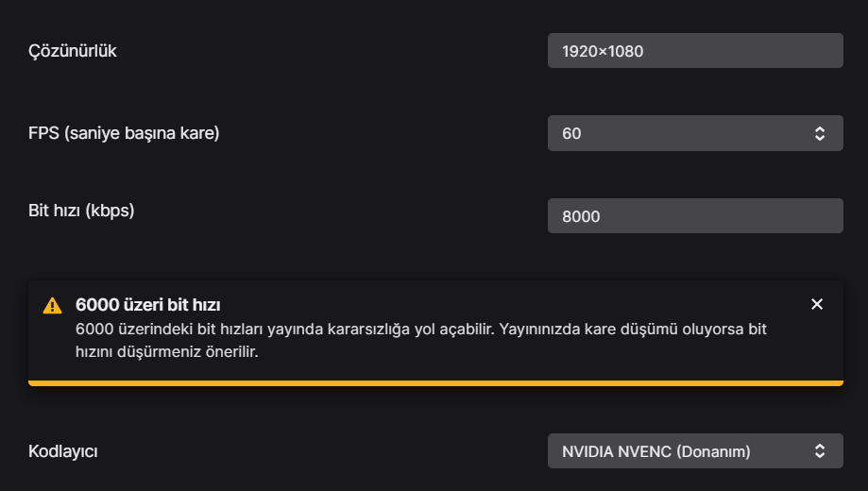Click the bold warning title about 6000 bitrate
This screenshot has height=491, width=868.
pyautogui.click(x=148, y=305)
